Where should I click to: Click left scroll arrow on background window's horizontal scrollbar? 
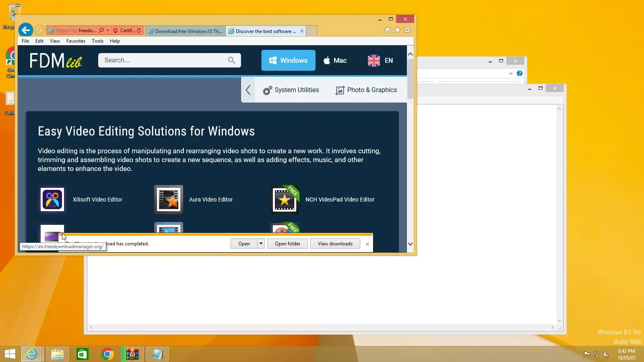[91, 327]
